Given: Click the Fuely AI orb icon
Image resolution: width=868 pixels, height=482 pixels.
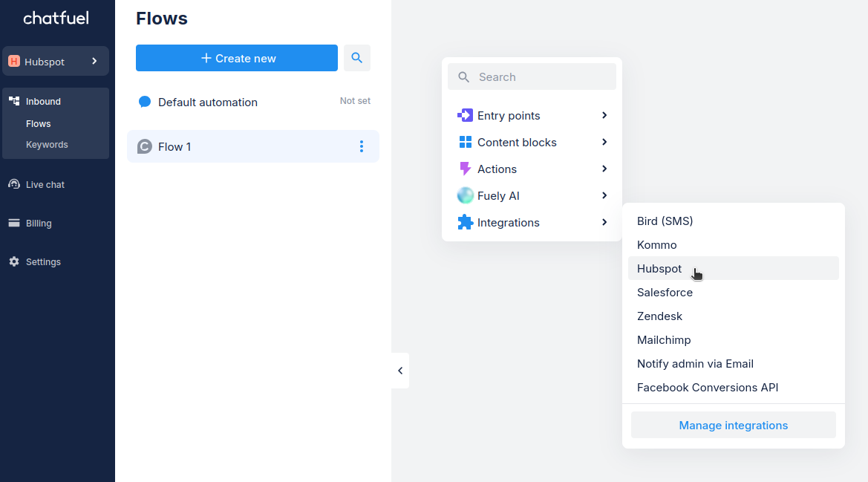Looking at the screenshot, I should tap(466, 195).
